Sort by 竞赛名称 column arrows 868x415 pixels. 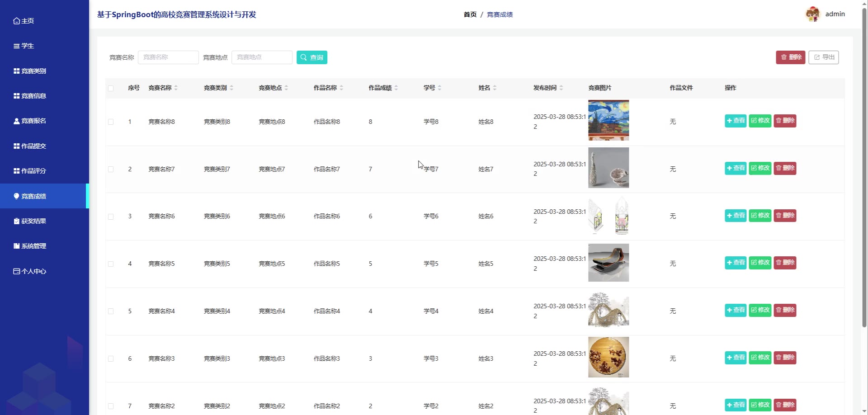(x=176, y=88)
